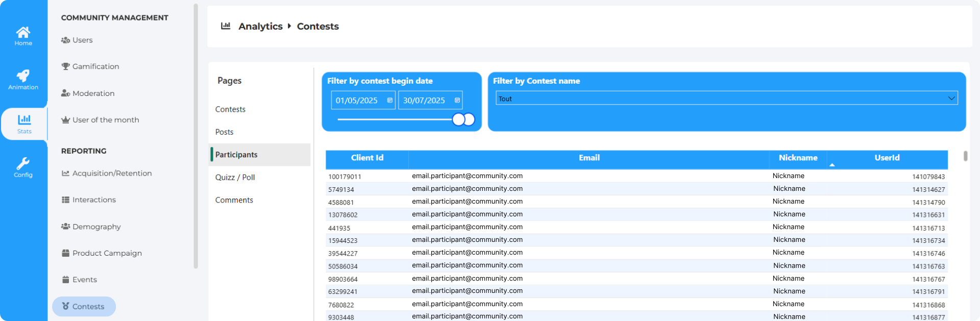Open calendar picker for end date 30/07/2025
This screenshot has width=980, height=321.
coord(457,101)
